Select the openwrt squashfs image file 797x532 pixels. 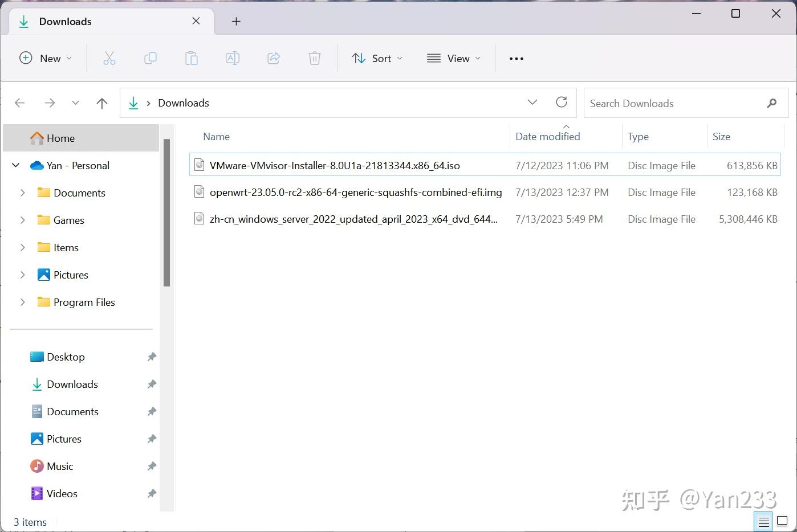tap(356, 192)
